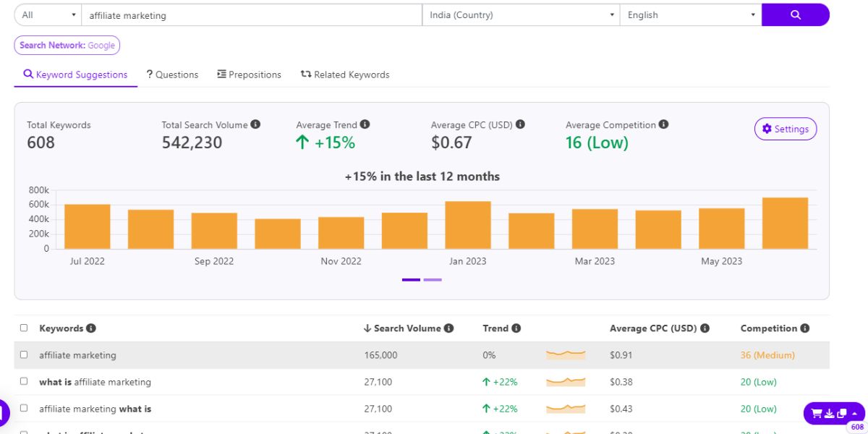This screenshot has height=434, width=868.
Task: Switch to the Questions tab
Action: [x=172, y=75]
